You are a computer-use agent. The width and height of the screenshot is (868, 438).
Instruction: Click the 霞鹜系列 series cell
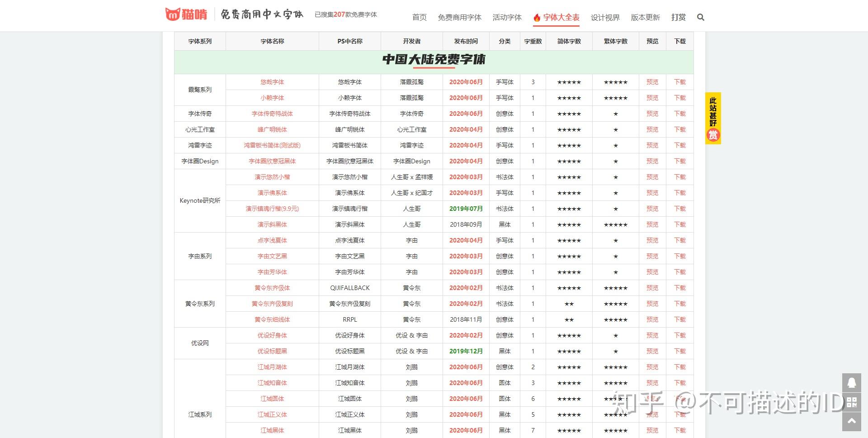200,90
